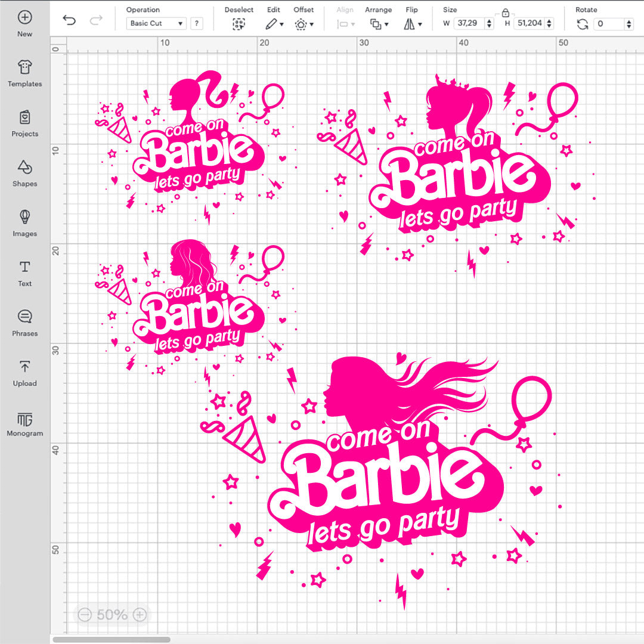Click the Align icon
Screen dimensions: 644x644
tap(342, 24)
